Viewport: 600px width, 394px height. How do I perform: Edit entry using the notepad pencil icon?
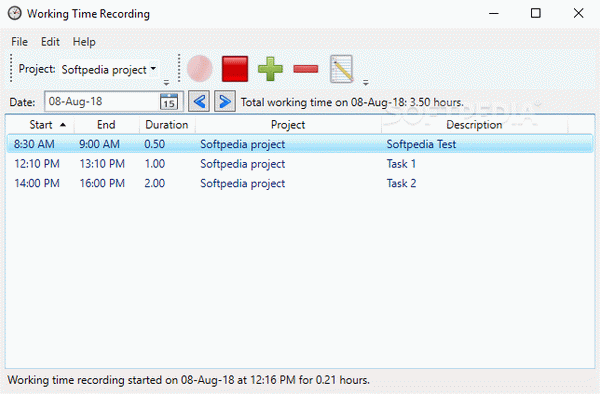pyautogui.click(x=341, y=69)
